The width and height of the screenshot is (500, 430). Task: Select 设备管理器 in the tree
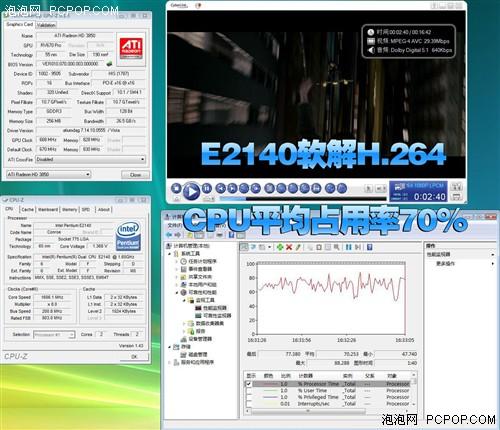[200, 339]
